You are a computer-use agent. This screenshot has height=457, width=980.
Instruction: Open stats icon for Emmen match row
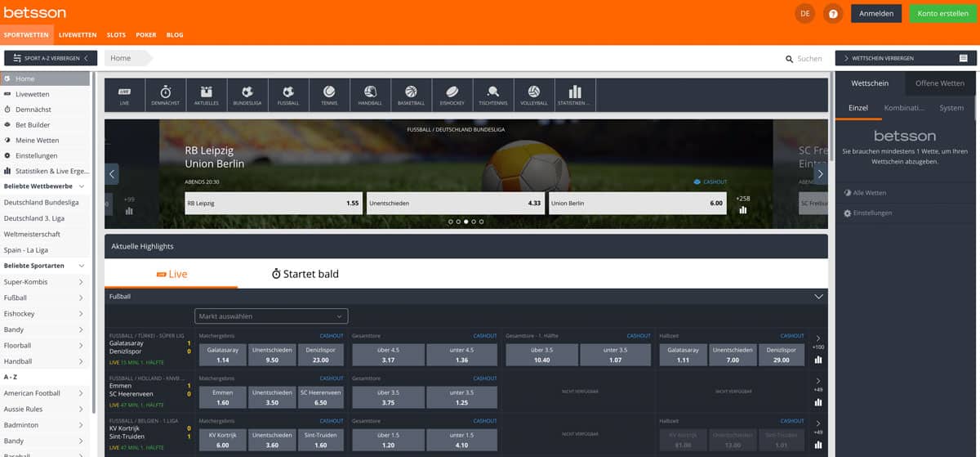click(x=818, y=401)
